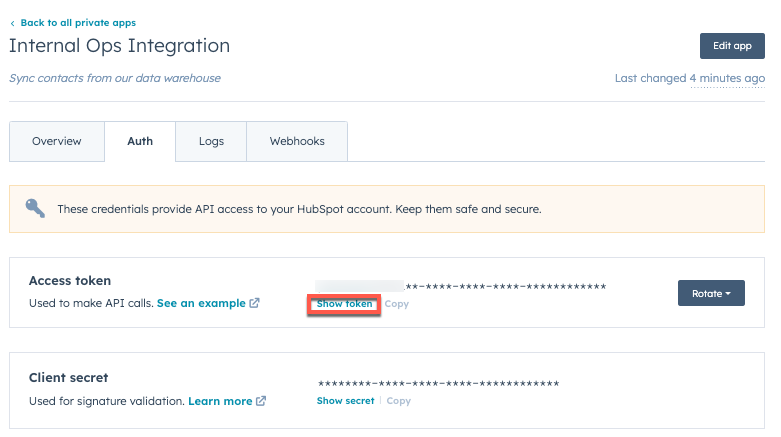The image size is (781, 437).
Task: Select the Auth tab
Action: pos(140,142)
